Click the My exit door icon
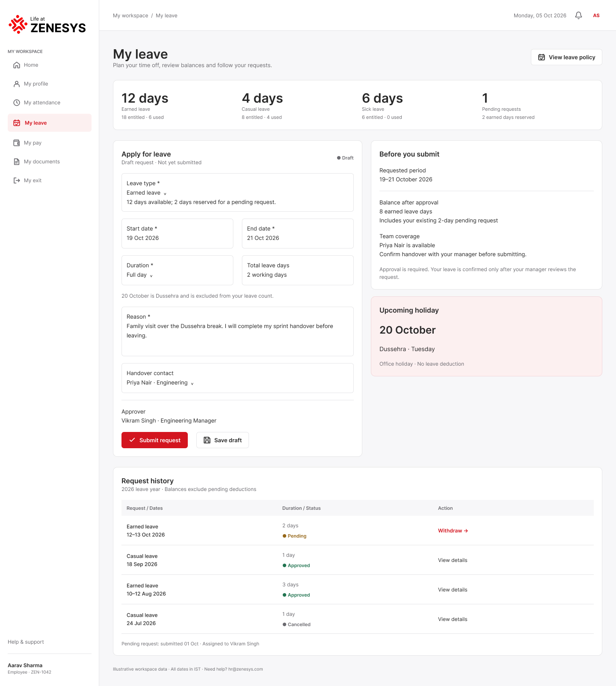 (17, 180)
